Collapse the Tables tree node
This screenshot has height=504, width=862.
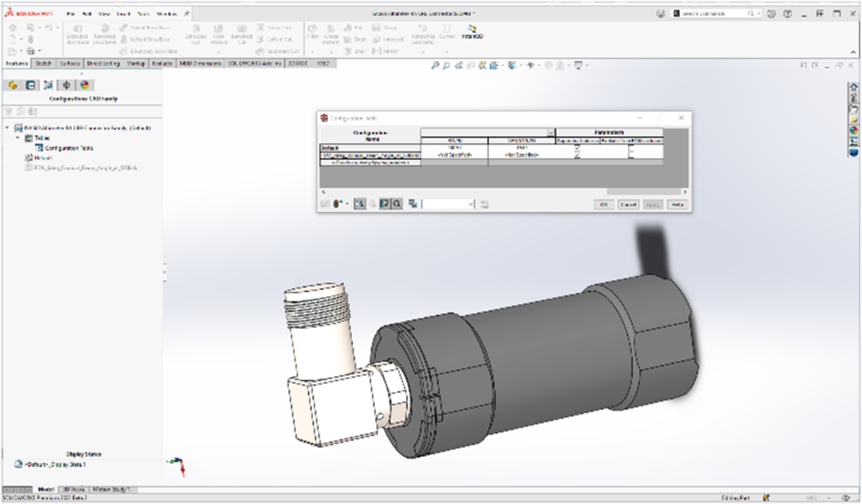pos(19,138)
